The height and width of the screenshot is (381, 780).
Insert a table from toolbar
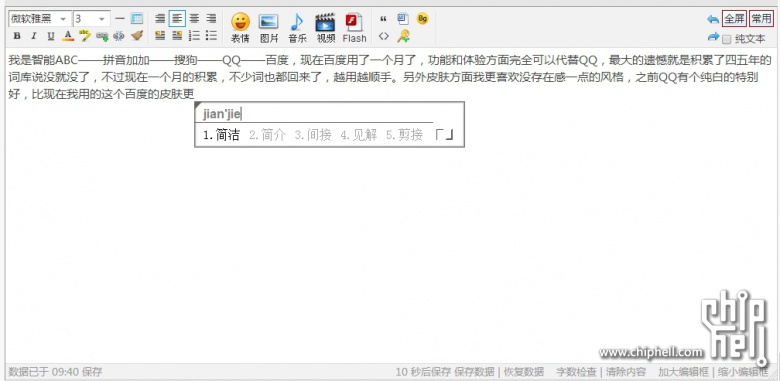(x=137, y=19)
